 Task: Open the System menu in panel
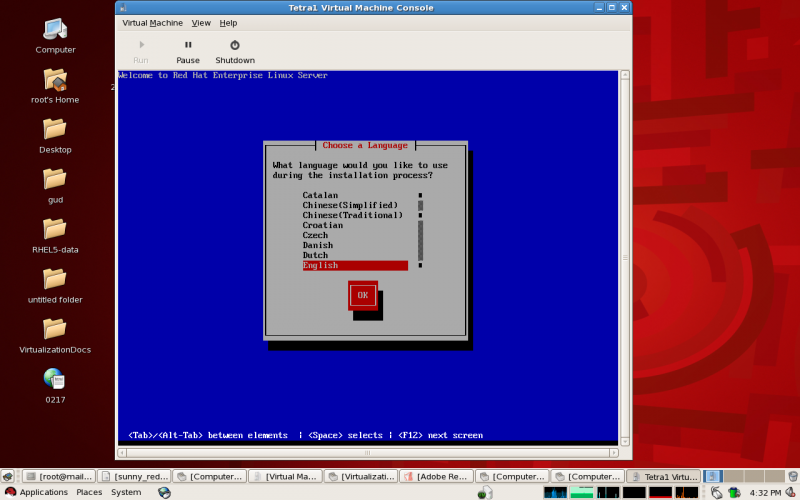click(126, 492)
